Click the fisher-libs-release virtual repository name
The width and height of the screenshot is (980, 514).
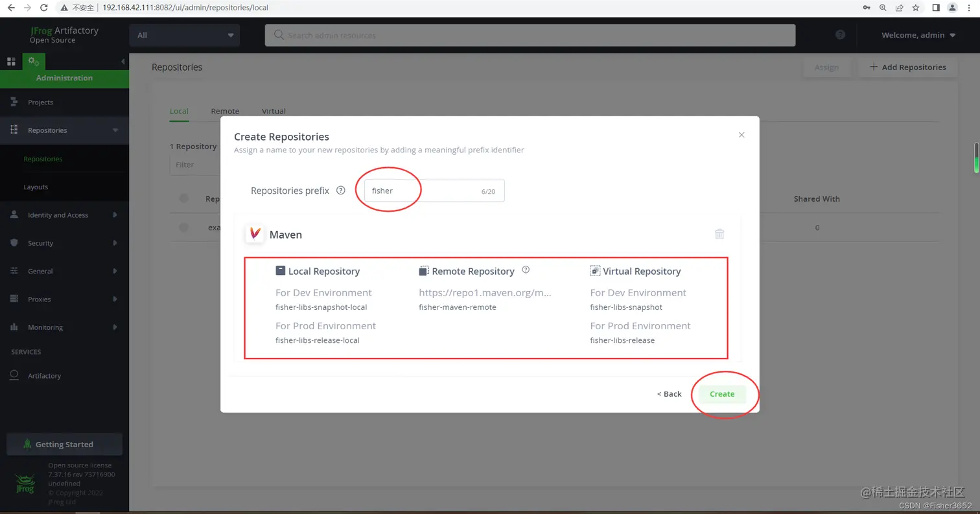[622, 340]
